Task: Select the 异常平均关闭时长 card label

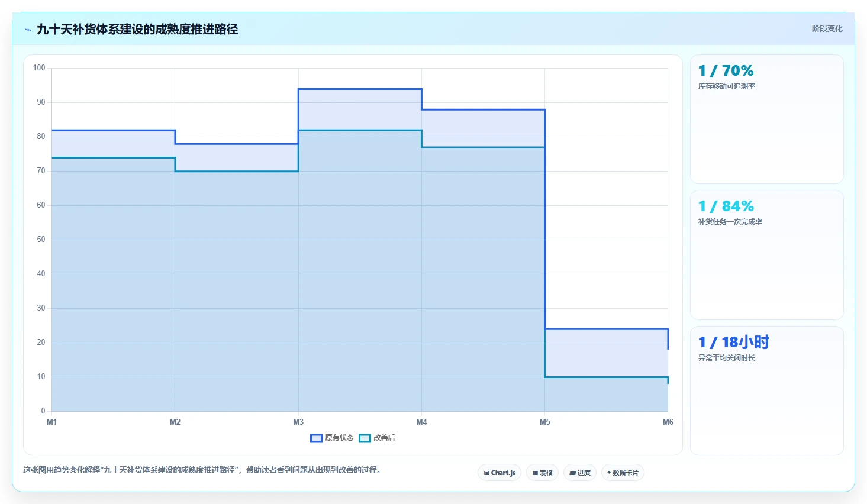Action: point(726,358)
